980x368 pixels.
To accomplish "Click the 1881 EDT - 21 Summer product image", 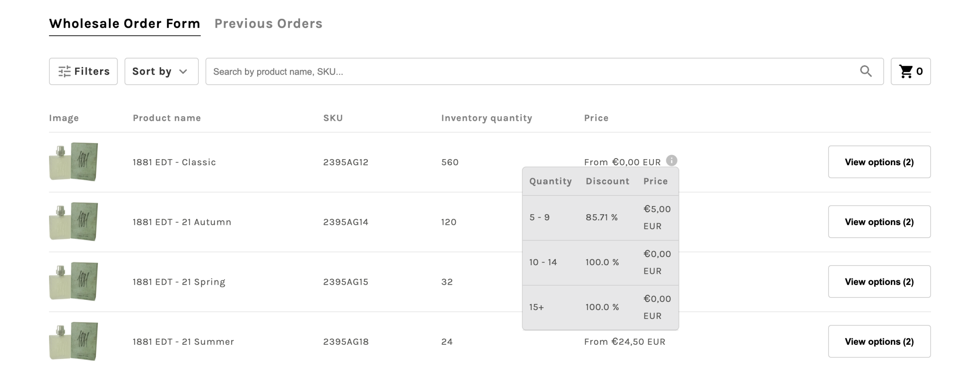I will click(73, 341).
